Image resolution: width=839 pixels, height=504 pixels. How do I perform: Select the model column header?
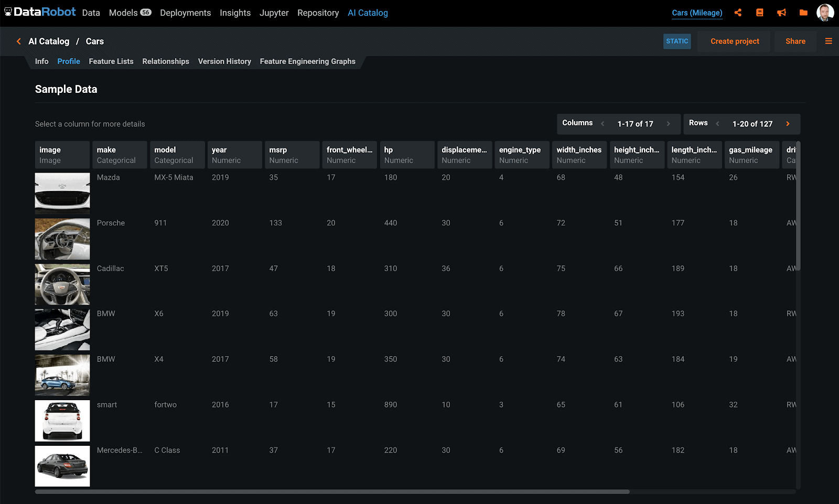pyautogui.click(x=177, y=155)
